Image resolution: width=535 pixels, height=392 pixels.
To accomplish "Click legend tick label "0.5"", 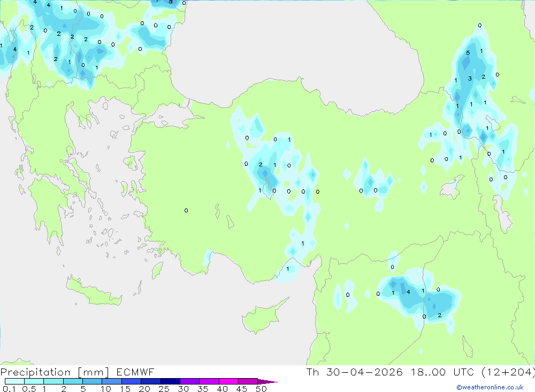I will click(x=29, y=389).
